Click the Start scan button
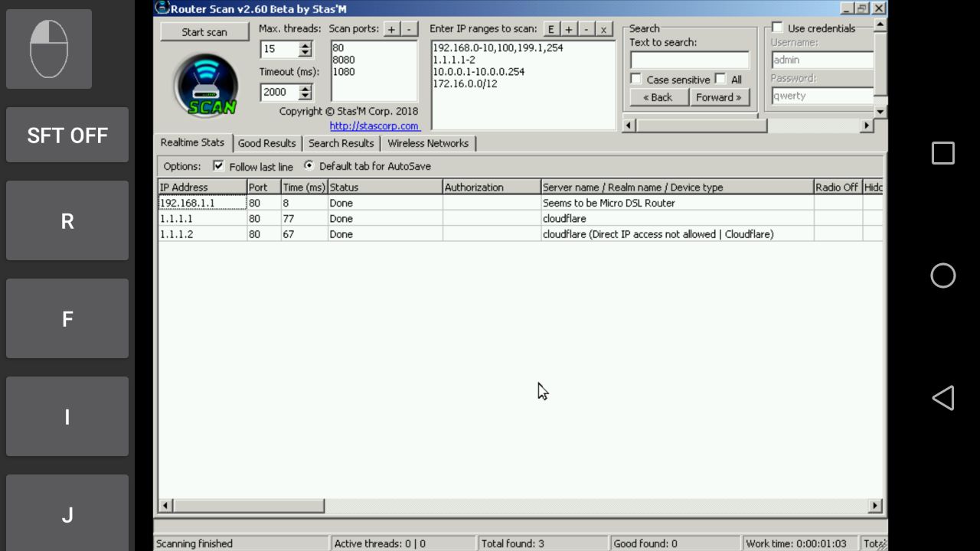This screenshot has height=551, width=980. (204, 32)
